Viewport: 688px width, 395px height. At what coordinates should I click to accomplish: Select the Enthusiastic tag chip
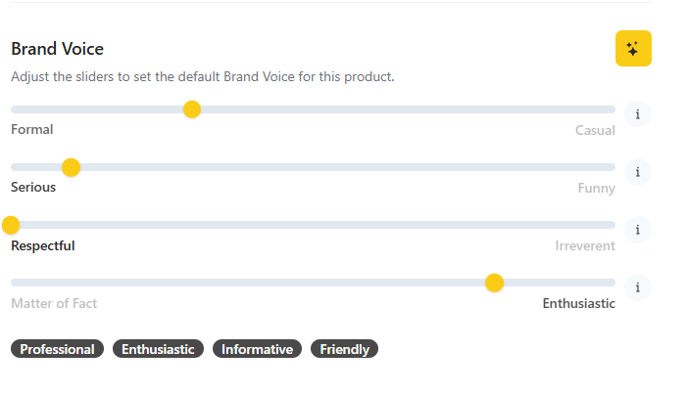(x=158, y=349)
